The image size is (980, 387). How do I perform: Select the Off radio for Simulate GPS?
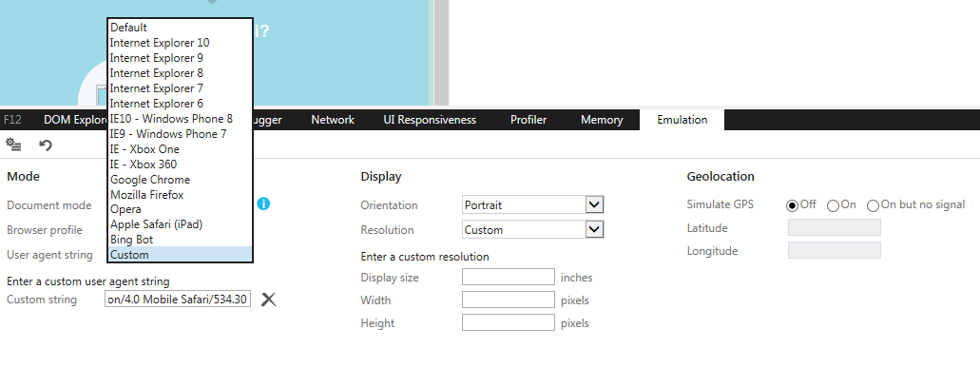point(792,204)
